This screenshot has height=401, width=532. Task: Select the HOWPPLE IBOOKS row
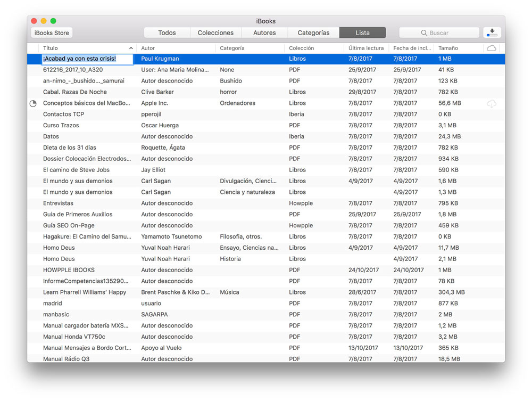click(69, 270)
